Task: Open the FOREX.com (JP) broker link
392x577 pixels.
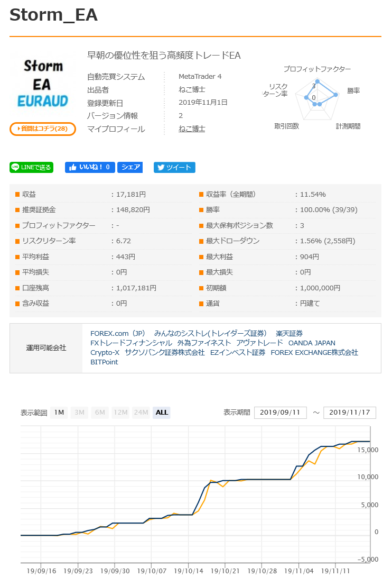Action: (118, 333)
